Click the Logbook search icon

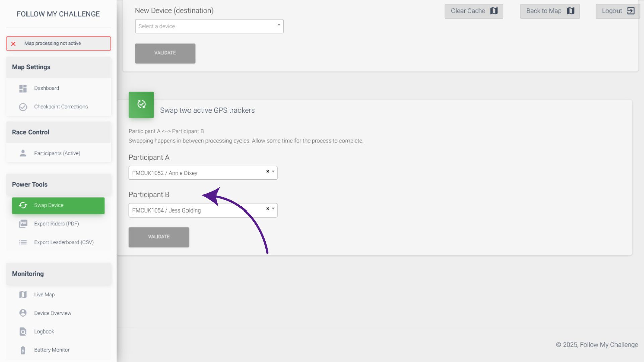click(x=23, y=331)
